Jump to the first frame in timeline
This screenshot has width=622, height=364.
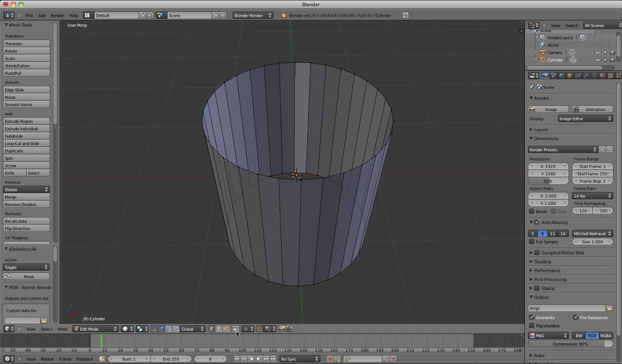237,359
